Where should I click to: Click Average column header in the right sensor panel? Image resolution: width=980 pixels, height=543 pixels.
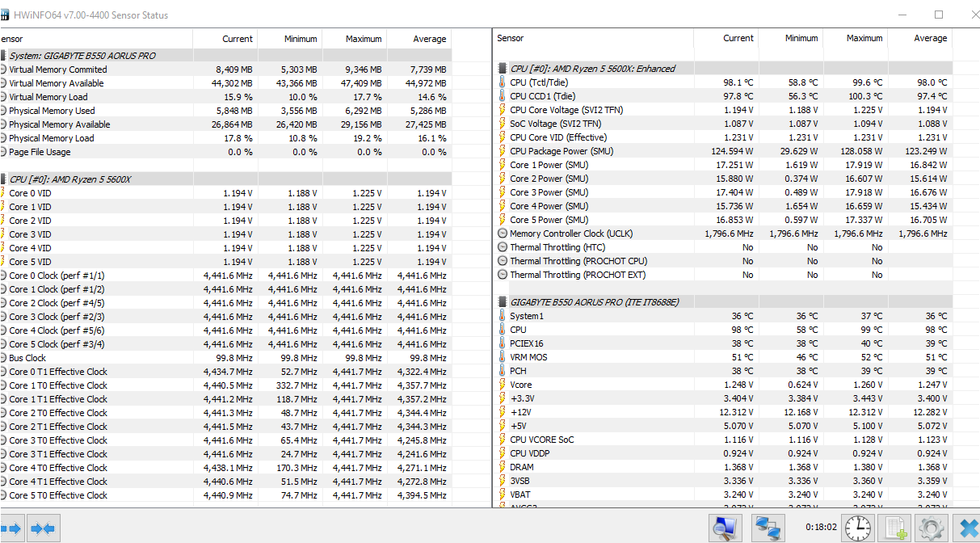920,38
